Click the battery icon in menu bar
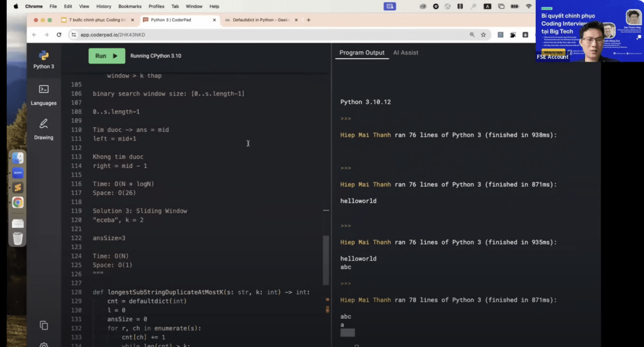Image resolution: width=644 pixels, height=347 pixels. click(514, 6)
